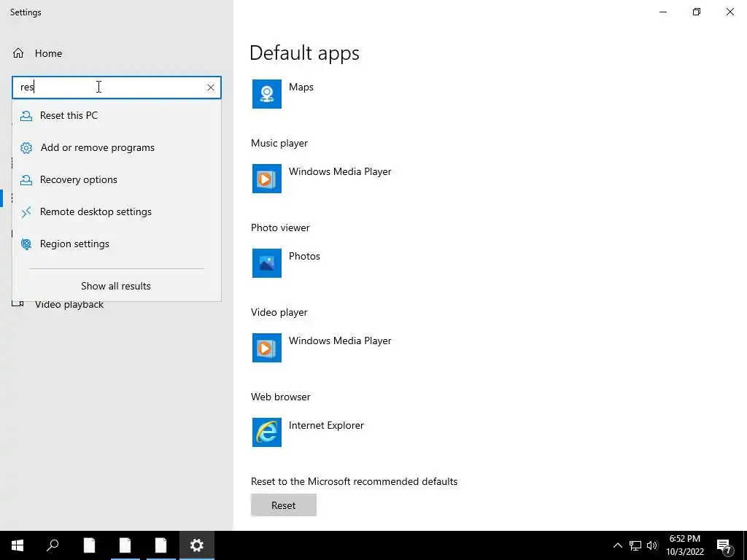This screenshot has height=560, width=747.
Task: Change Video player Windows Media Player default
Action: tap(340, 341)
